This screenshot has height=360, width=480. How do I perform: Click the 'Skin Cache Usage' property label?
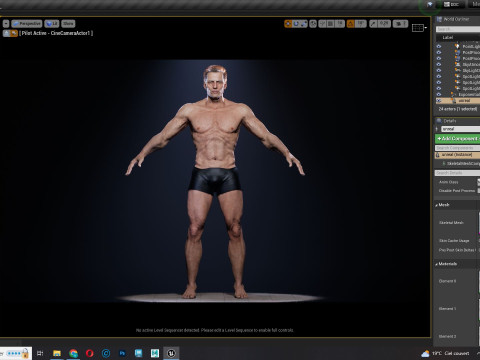pos(454,240)
